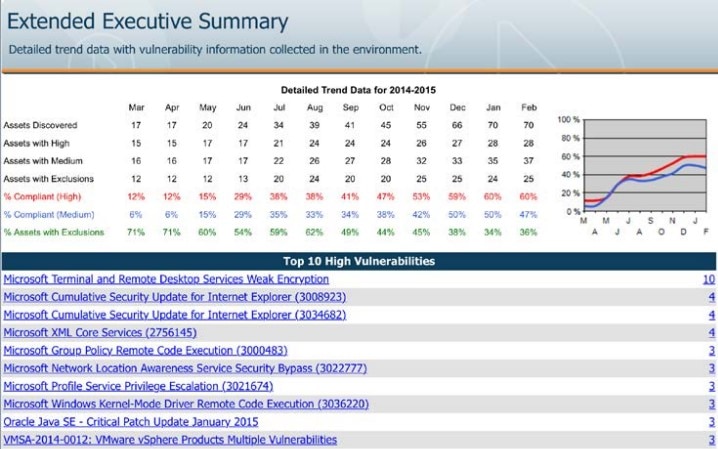Click count 3 for Kernel-Mode Driver row

pyautogui.click(x=712, y=404)
